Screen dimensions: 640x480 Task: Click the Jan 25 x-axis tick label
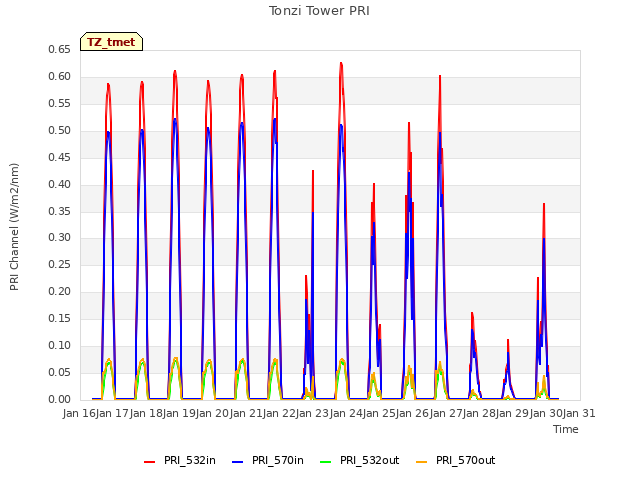379,413
